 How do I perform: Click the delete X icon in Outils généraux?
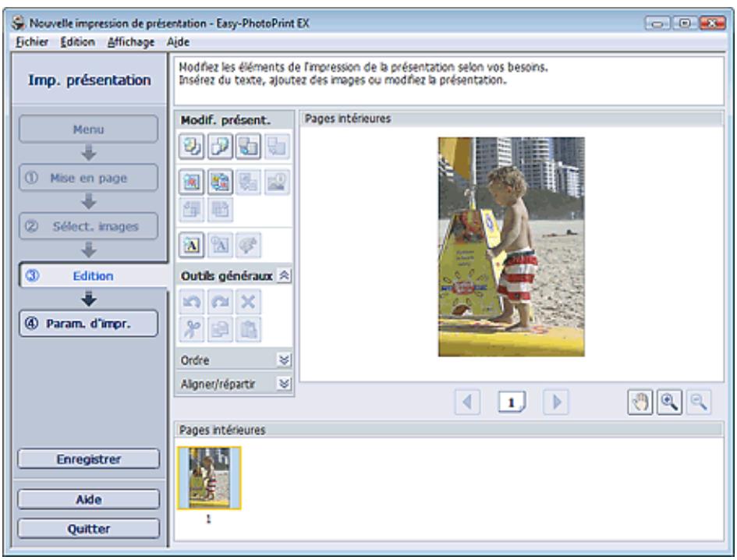pyautogui.click(x=248, y=301)
